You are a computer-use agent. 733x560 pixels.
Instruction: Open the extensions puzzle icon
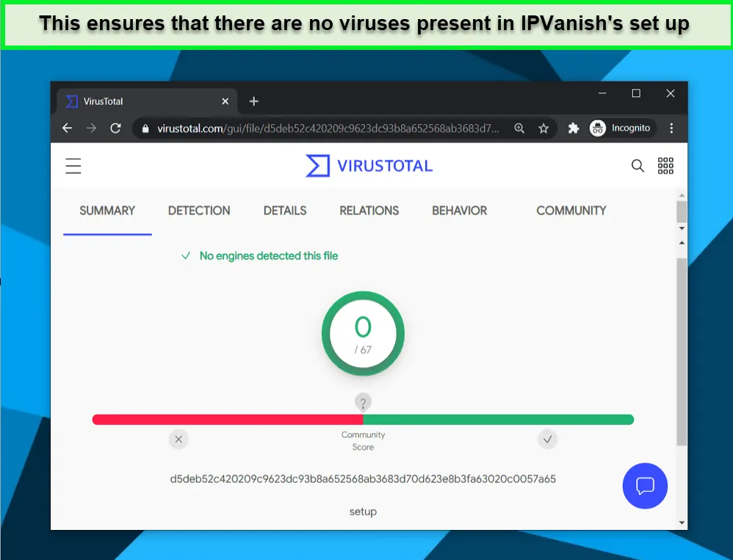pos(574,128)
